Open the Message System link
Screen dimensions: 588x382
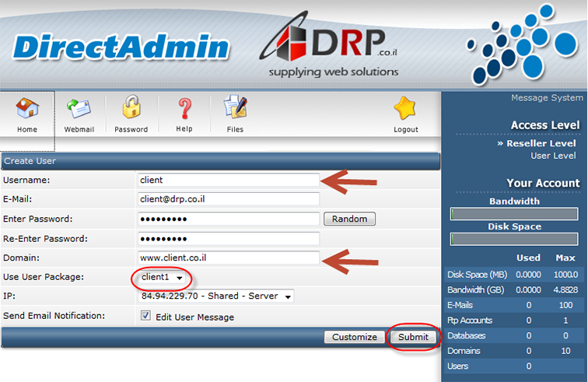pos(546,98)
